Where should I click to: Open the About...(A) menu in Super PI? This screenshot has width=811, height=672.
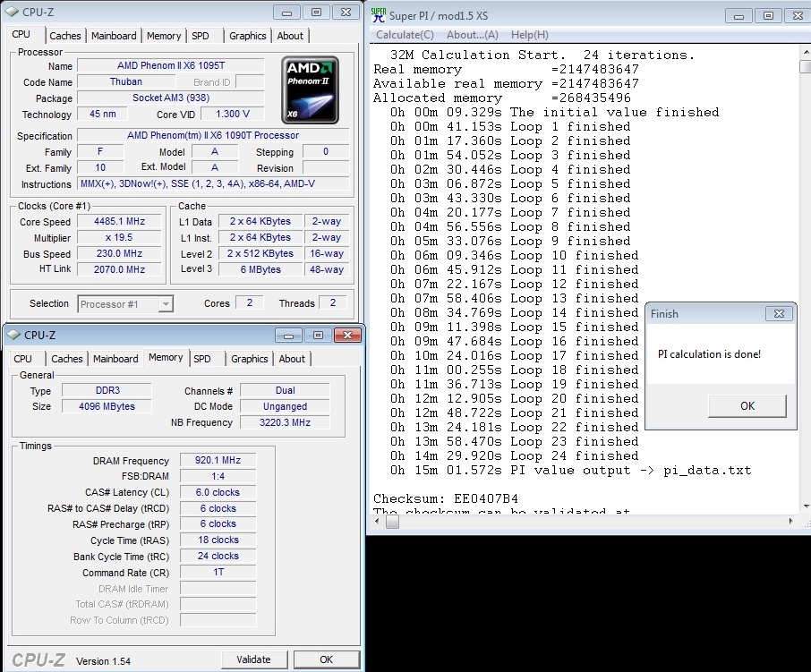point(472,35)
